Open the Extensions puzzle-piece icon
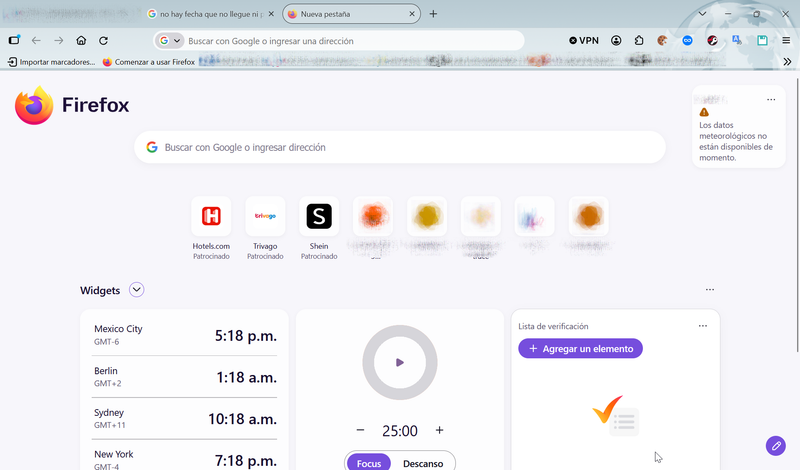 tap(639, 40)
